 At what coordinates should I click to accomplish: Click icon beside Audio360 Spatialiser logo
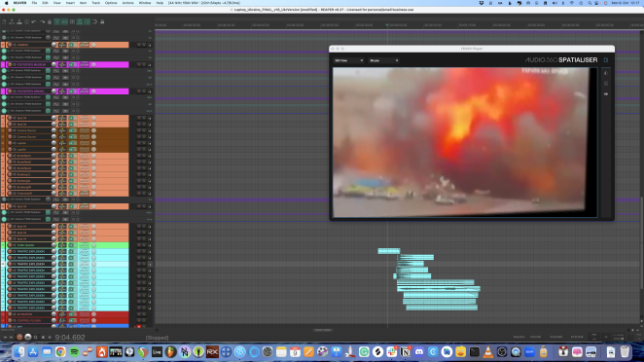click(606, 60)
